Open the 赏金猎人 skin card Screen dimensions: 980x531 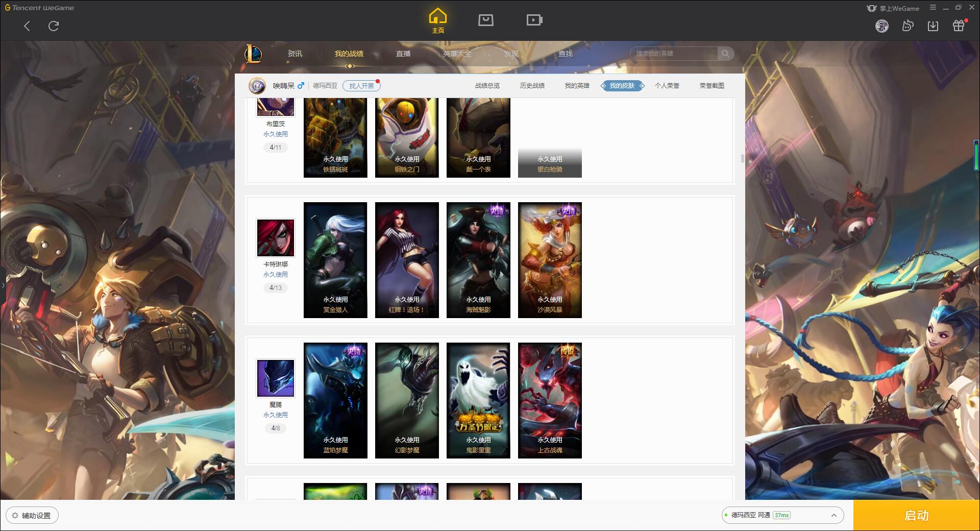coord(335,260)
